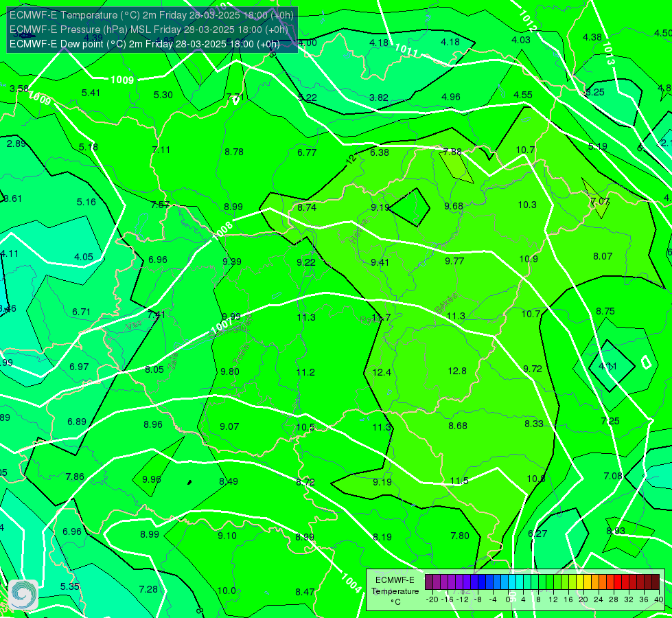Click the 5.41 temperature value
The height and width of the screenshot is (618, 672).
[91, 93]
